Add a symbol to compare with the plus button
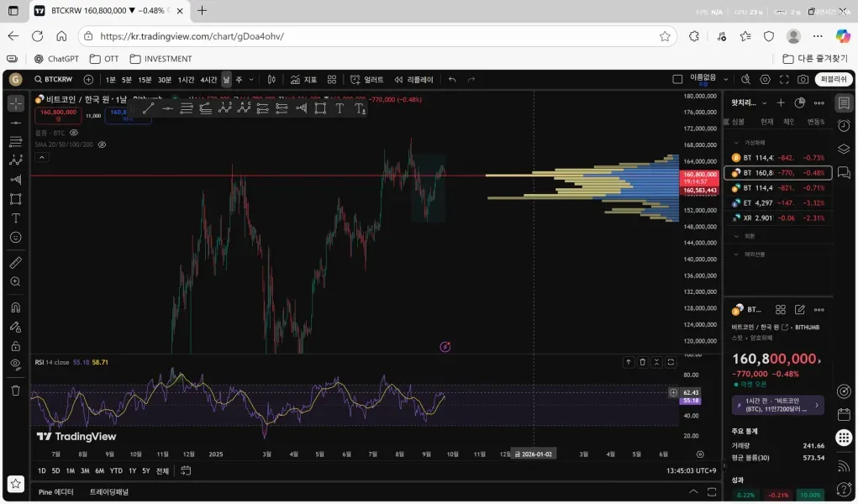This screenshot has width=858, height=504. click(88, 79)
